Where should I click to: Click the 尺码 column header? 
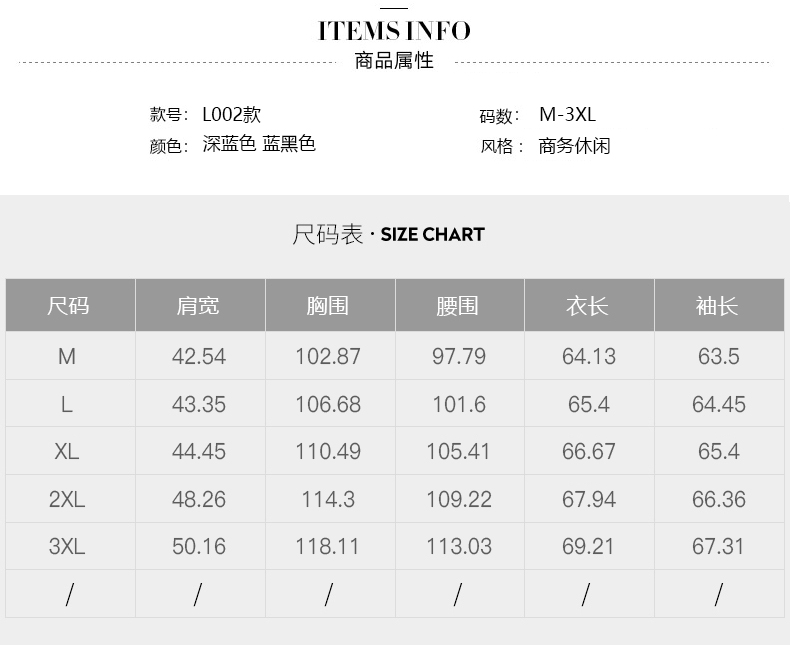[x=68, y=306]
